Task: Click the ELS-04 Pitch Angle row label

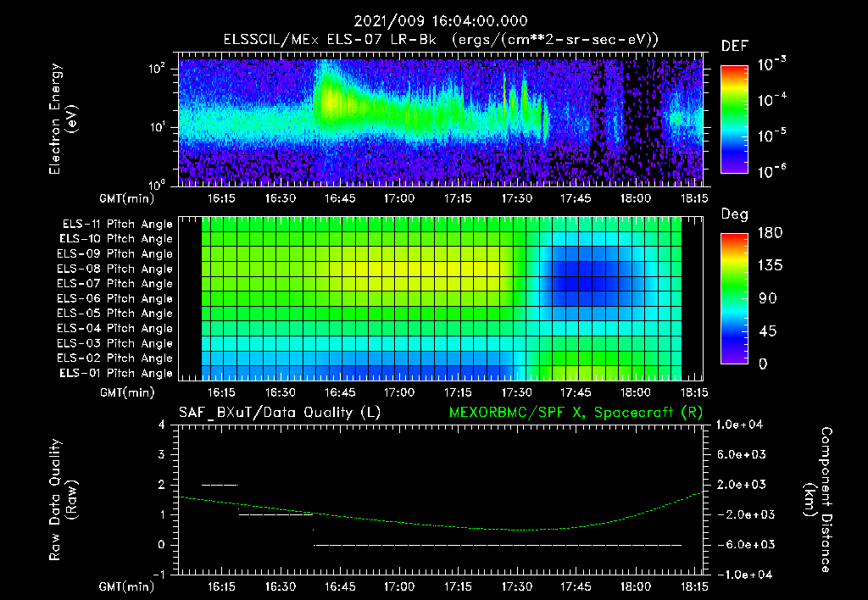Action: (x=115, y=329)
